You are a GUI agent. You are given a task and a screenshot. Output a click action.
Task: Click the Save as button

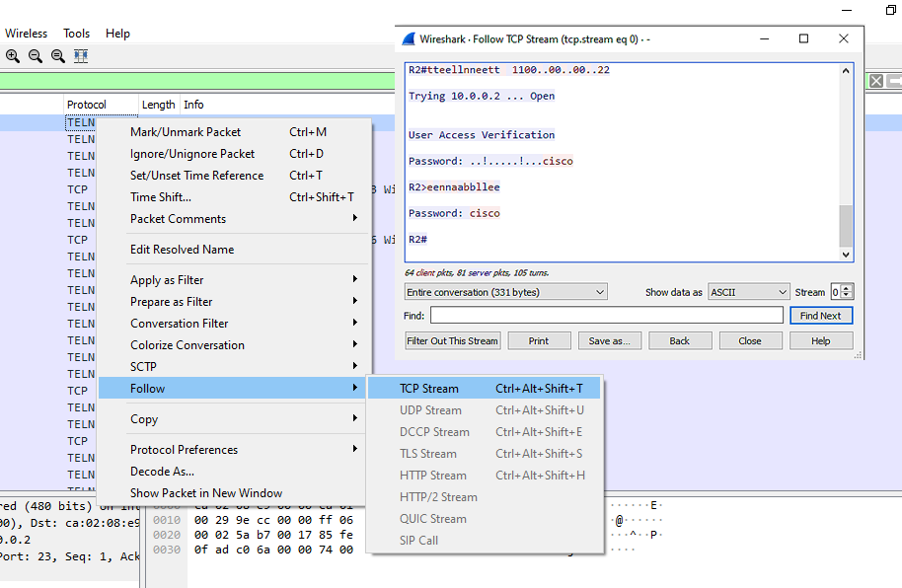[608, 341]
